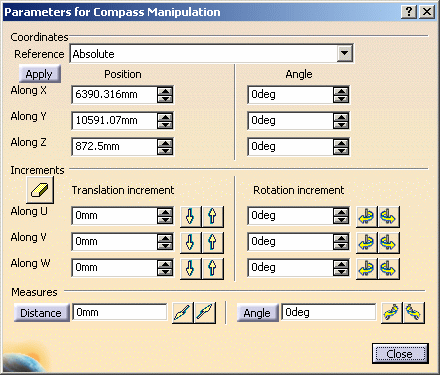Image resolution: width=440 pixels, height=375 pixels.
Task: Click last angle measure icon in Measures
Action: click(x=414, y=313)
